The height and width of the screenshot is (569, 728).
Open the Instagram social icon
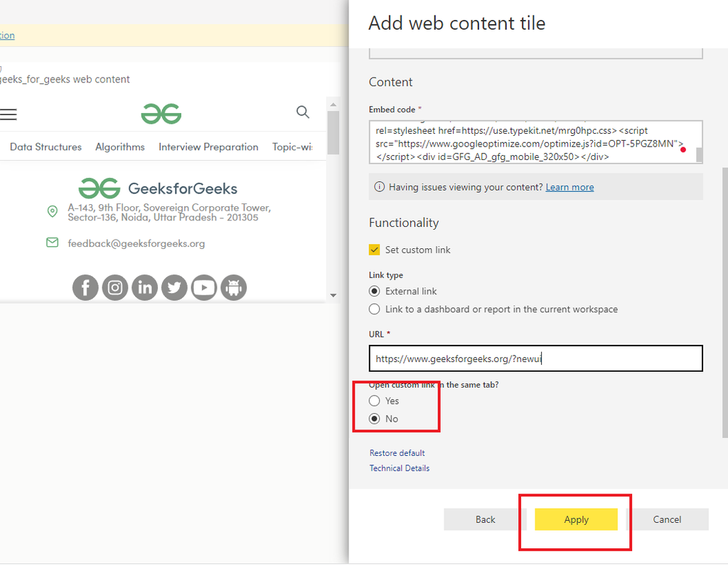pyautogui.click(x=115, y=288)
